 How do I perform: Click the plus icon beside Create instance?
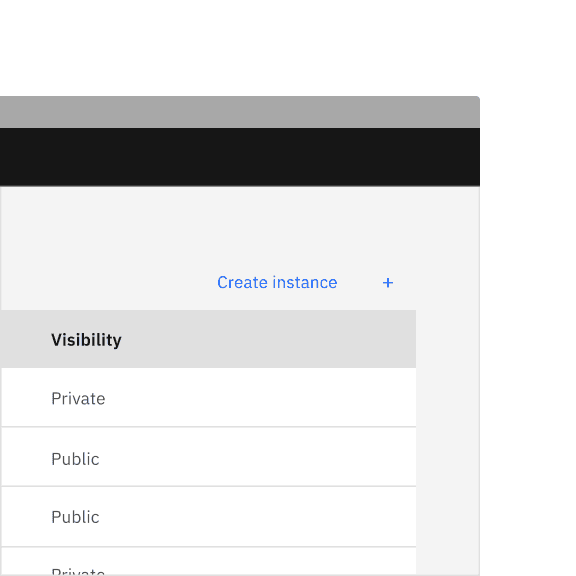(388, 282)
